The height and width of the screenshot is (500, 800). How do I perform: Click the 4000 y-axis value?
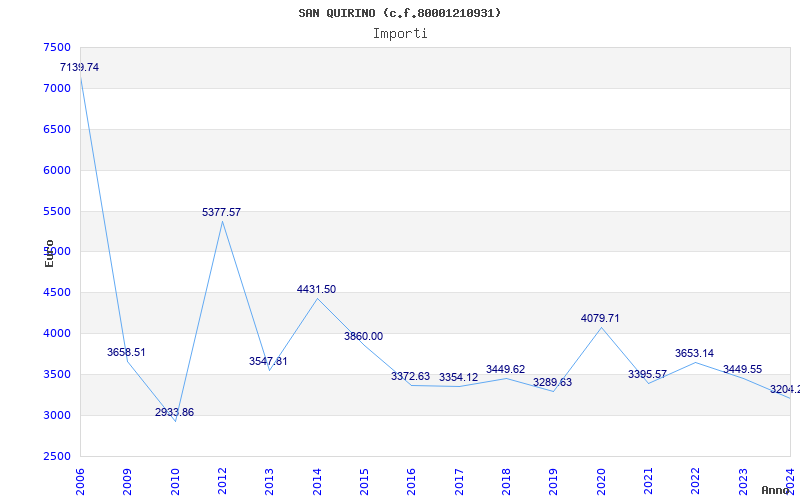point(57,333)
